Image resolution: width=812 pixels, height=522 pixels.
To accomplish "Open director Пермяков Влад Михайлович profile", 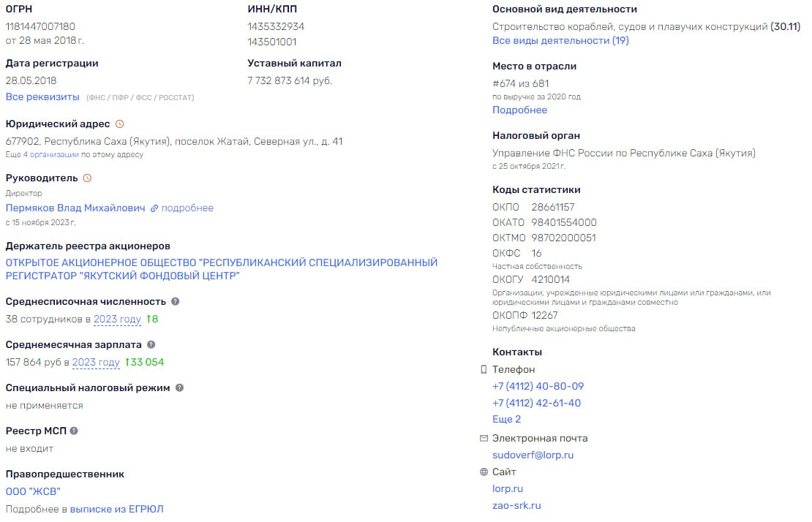I will point(75,208).
